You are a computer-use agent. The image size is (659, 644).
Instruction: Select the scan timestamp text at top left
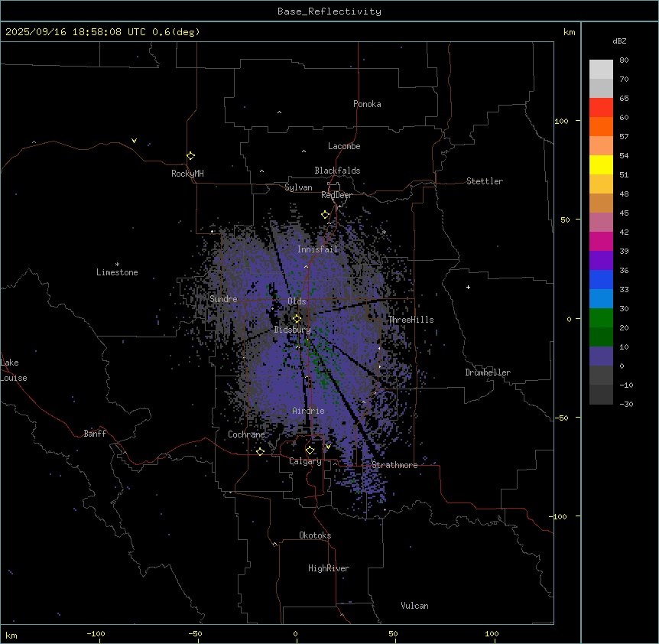pos(102,32)
